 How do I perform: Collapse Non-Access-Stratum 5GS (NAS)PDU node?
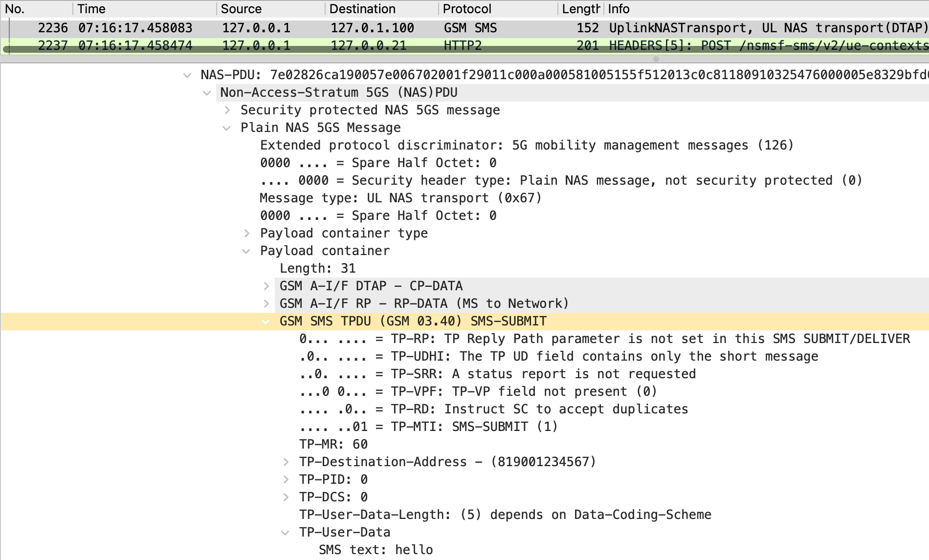tap(207, 93)
